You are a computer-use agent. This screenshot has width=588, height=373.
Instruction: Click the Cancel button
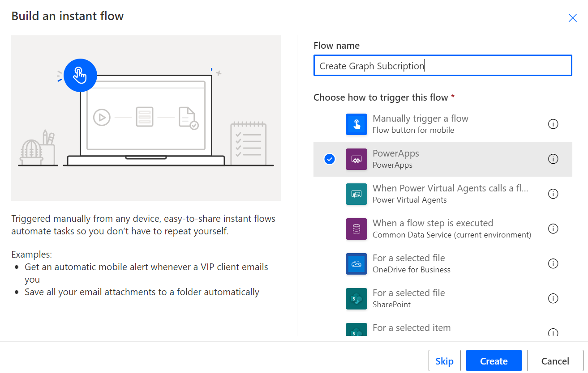coord(555,361)
